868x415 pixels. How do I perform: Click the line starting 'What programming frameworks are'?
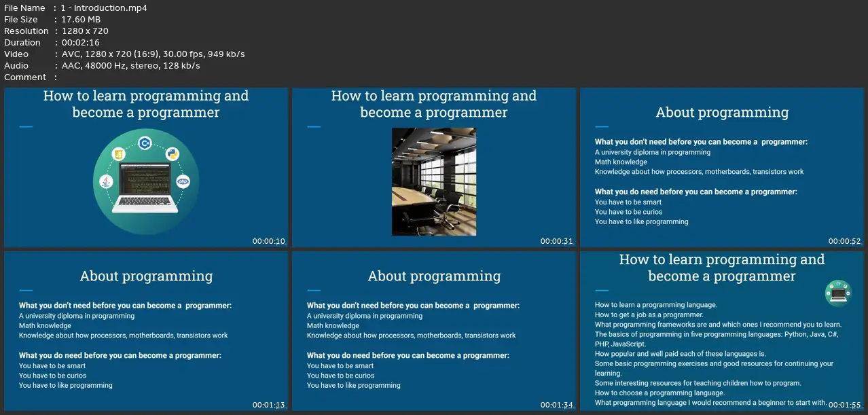(x=718, y=325)
